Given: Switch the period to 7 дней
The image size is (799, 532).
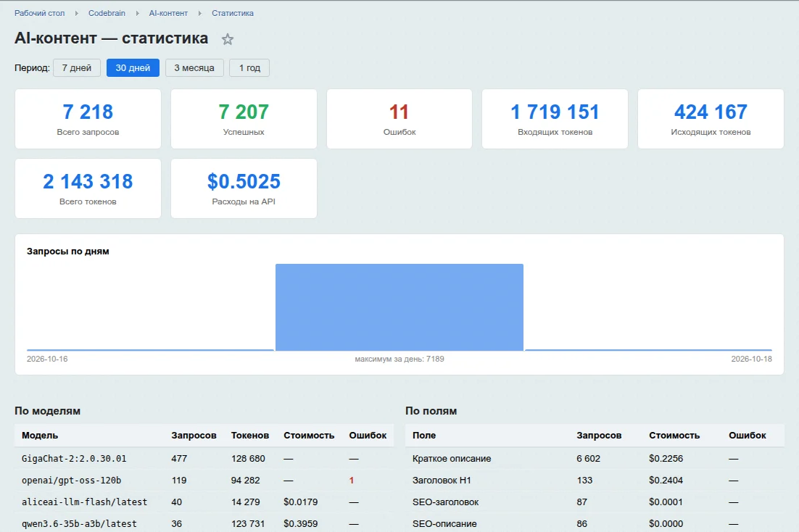Looking at the screenshot, I should [x=76, y=68].
